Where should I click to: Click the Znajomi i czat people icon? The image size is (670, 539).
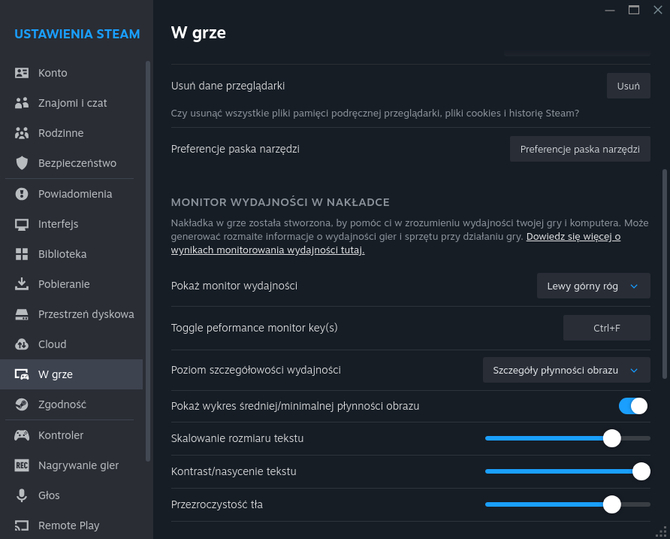[x=22, y=103]
